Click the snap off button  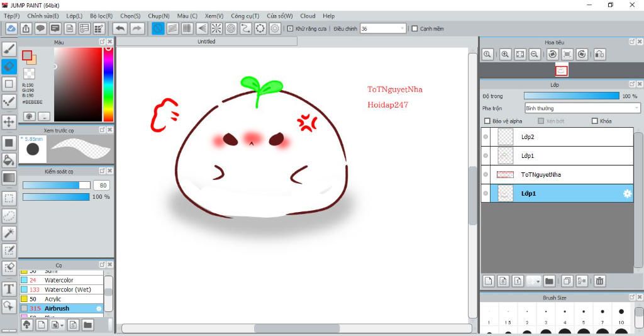pyautogui.click(x=158, y=28)
